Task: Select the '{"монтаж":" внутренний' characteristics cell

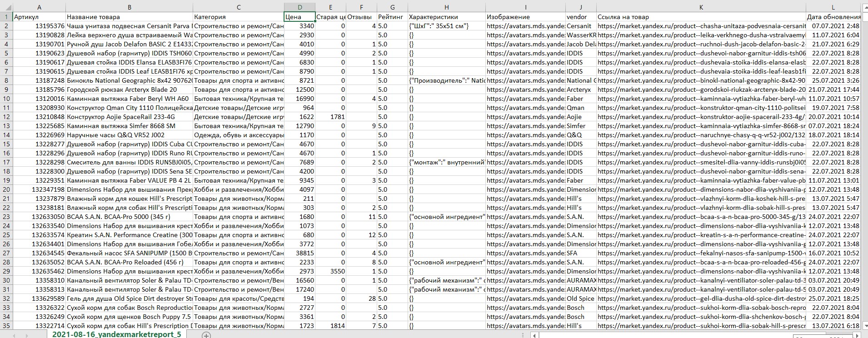Action: click(447, 162)
